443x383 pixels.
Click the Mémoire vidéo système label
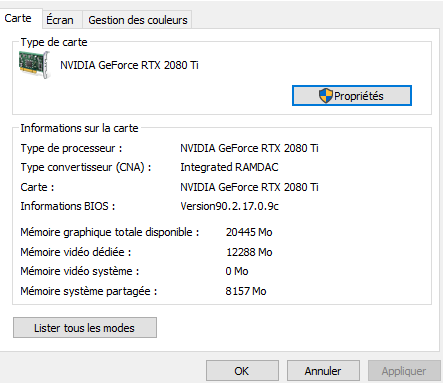80,271
